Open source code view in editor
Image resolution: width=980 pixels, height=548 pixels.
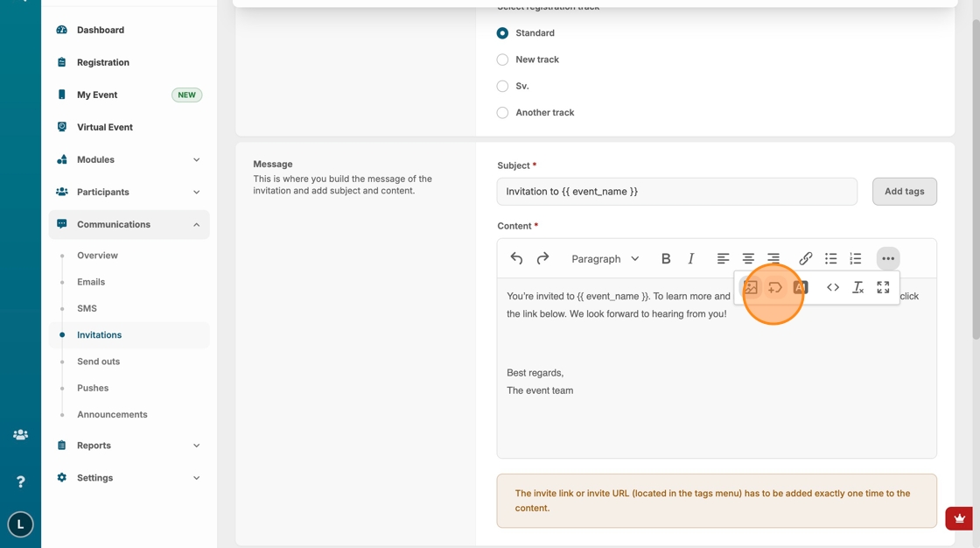click(x=833, y=287)
